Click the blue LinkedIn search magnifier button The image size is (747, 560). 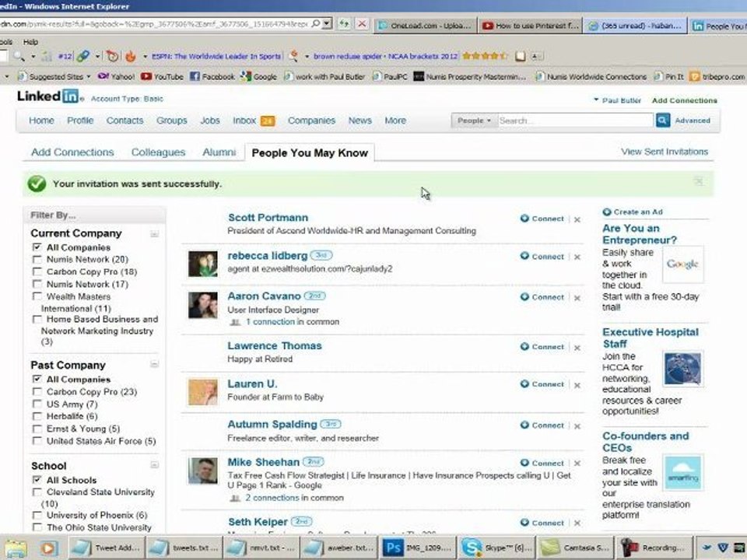click(x=662, y=121)
